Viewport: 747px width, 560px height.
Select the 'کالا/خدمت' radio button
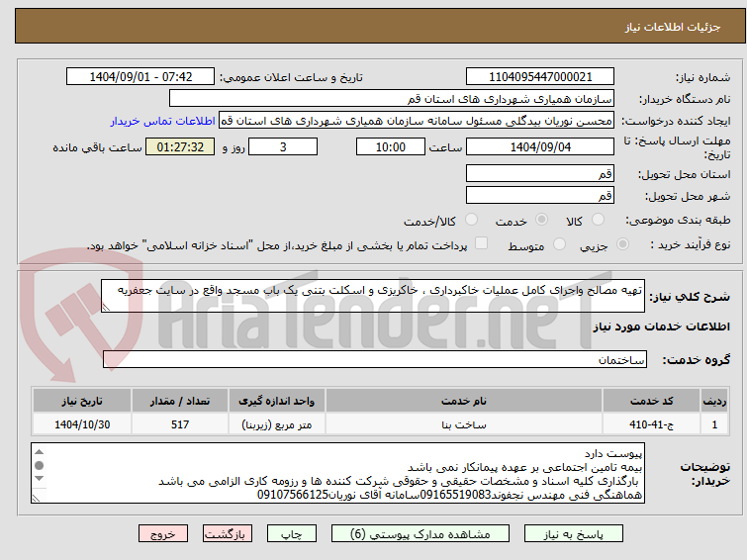pos(471,220)
